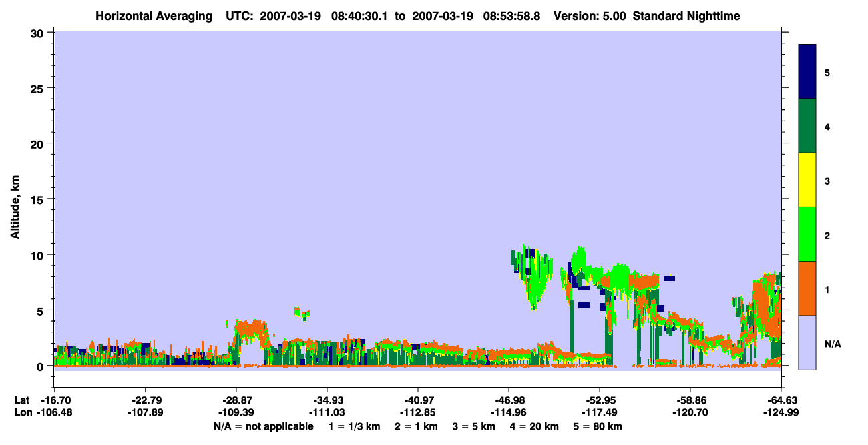Click longitude value -124.99
Image resolution: width=868 pixels, height=445 pixels.
pyautogui.click(x=781, y=412)
